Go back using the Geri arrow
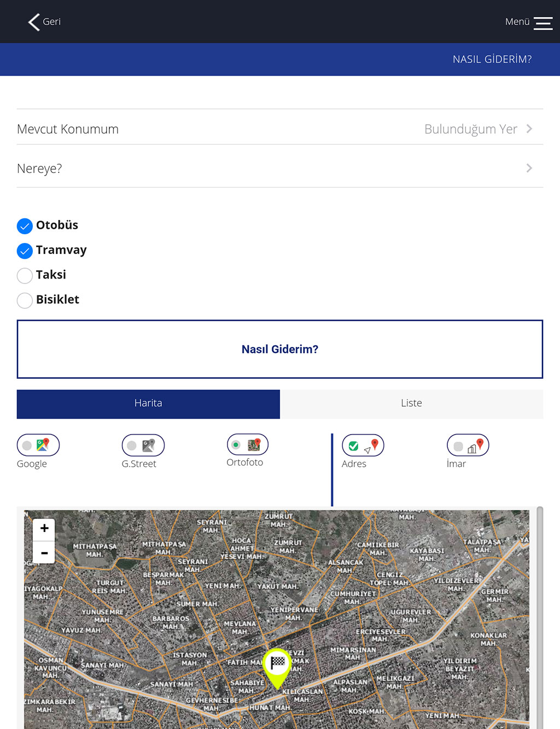This screenshot has width=560, height=729. pos(34,22)
